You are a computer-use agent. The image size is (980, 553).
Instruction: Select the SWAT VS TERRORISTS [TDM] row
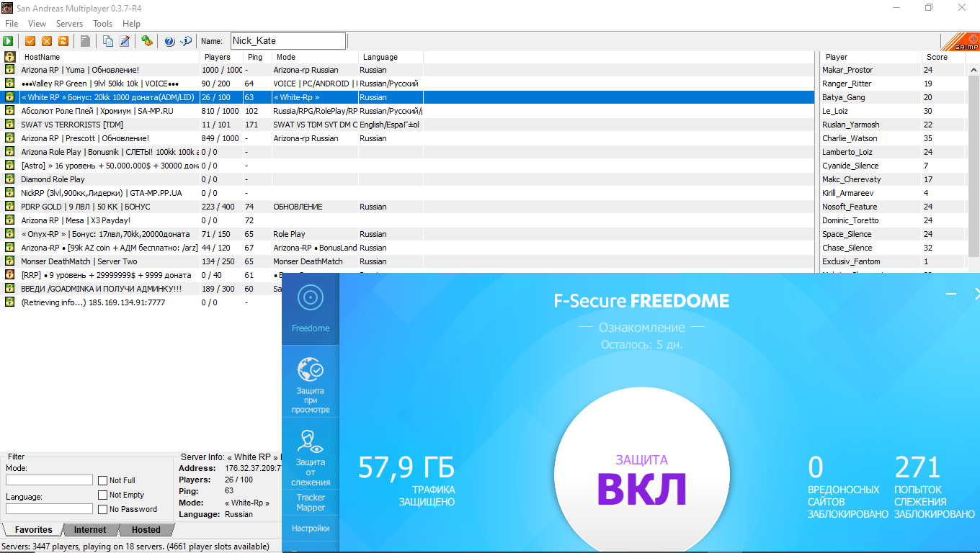click(409, 125)
